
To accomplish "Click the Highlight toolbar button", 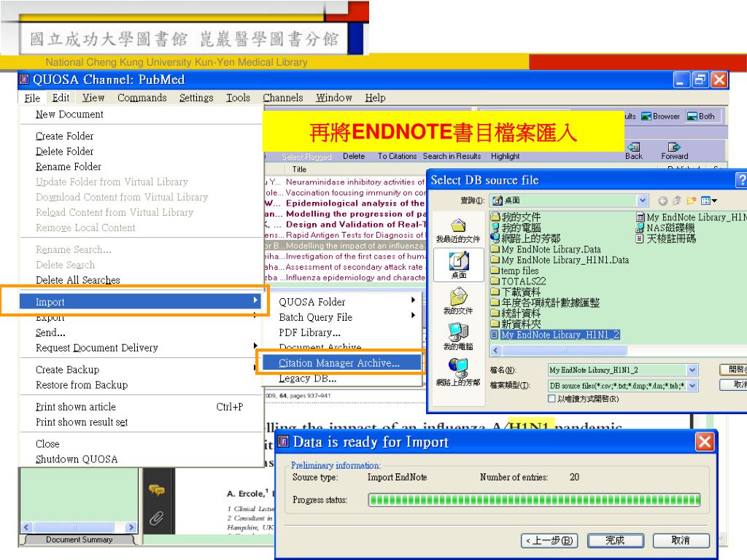I will pyautogui.click(x=505, y=156).
